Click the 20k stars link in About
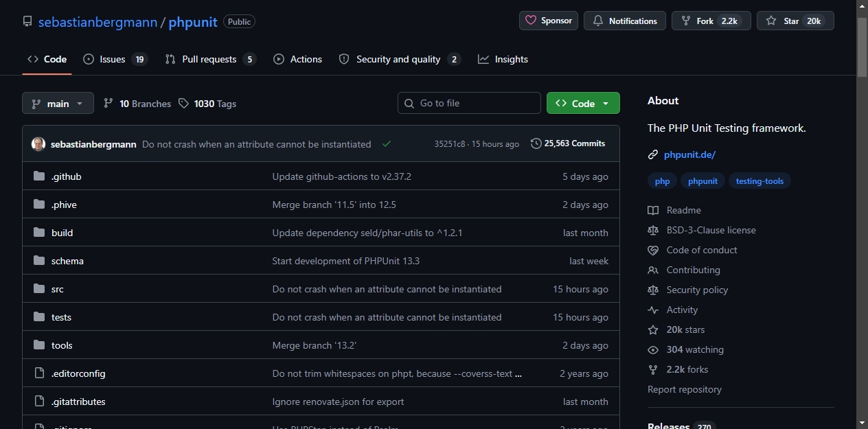This screenshot has height=429, width=868. pyautogui.click(x=685, y=330)
